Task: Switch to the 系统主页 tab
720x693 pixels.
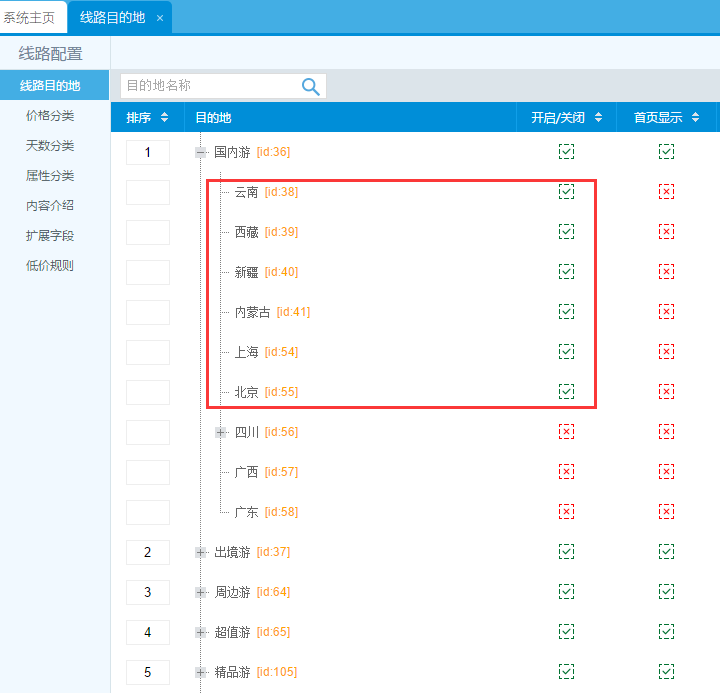Action: tap(30, 18)
